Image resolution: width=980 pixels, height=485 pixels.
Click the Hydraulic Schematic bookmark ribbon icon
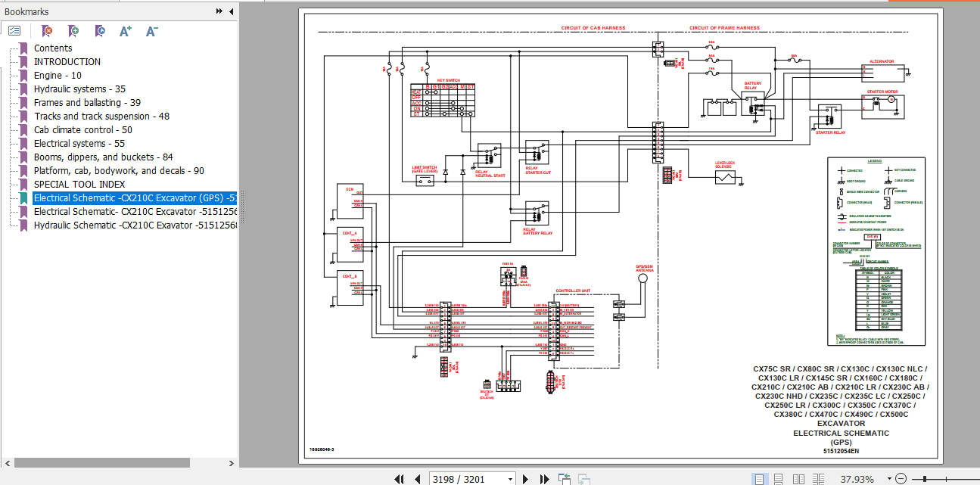(x=23, y=225)
